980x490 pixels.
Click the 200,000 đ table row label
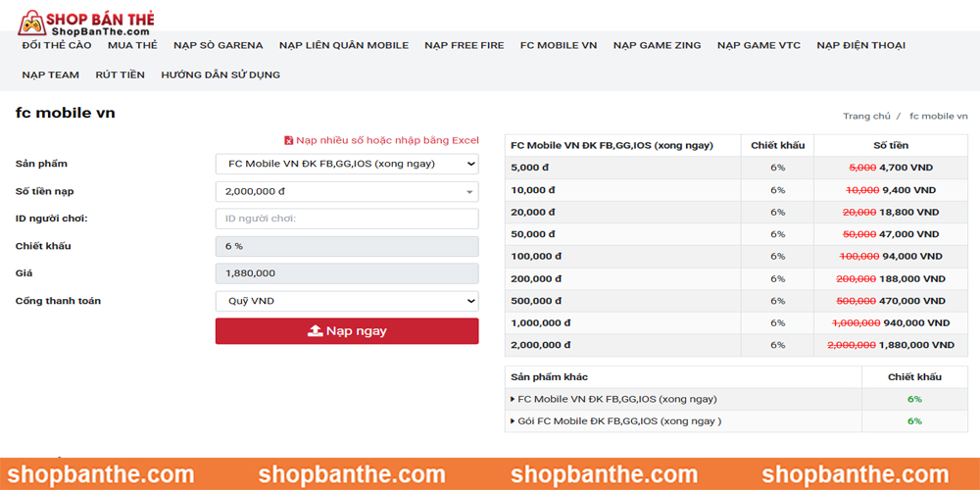[536, 278]
